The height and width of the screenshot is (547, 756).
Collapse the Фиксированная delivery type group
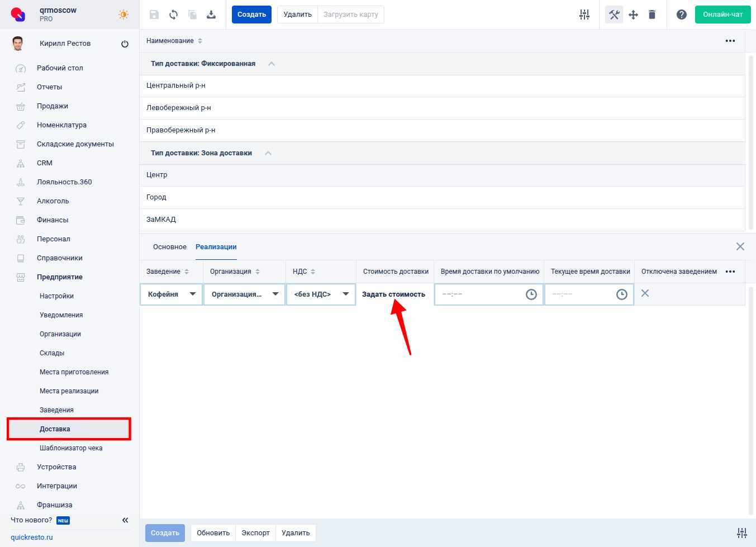coord(272,64)
